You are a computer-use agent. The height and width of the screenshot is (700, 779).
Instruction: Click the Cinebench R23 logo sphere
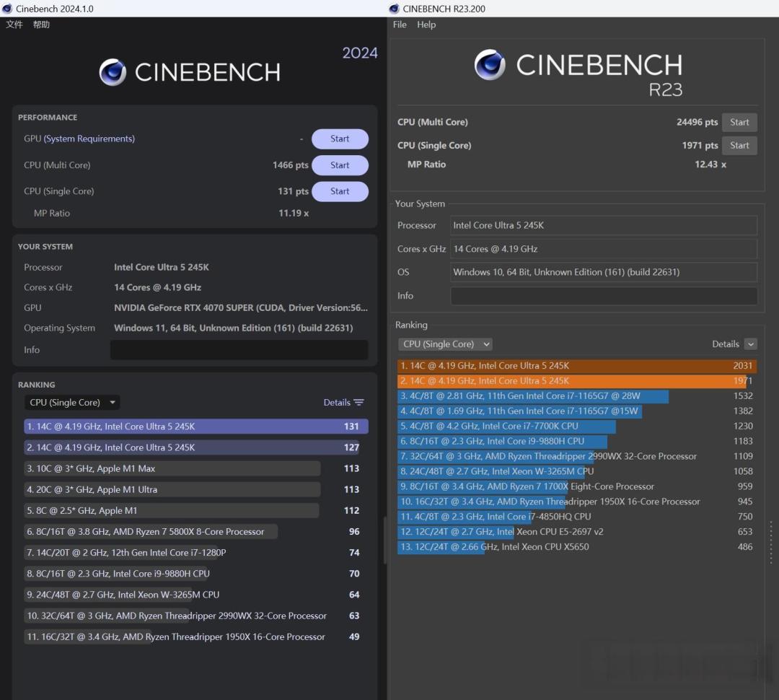[490, 65]
